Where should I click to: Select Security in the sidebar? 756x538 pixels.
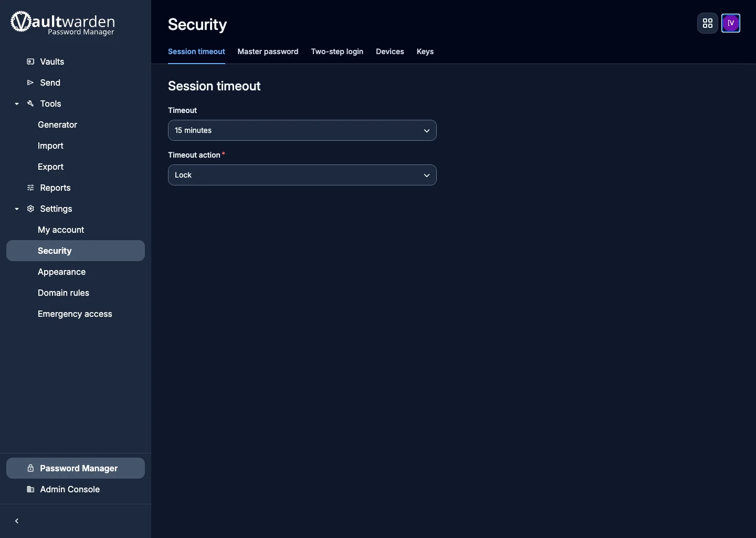(76, 251)
